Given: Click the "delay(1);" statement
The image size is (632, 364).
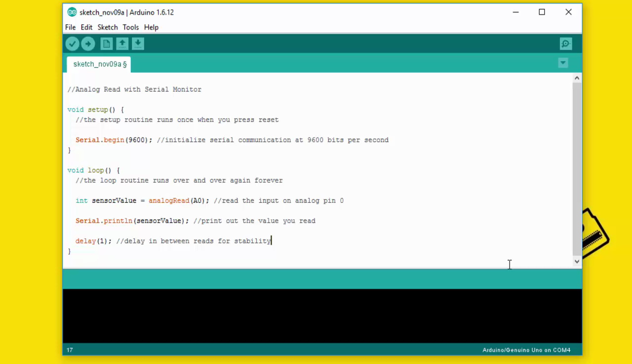Looking at the screenshot, I should [x=94, y=241].
